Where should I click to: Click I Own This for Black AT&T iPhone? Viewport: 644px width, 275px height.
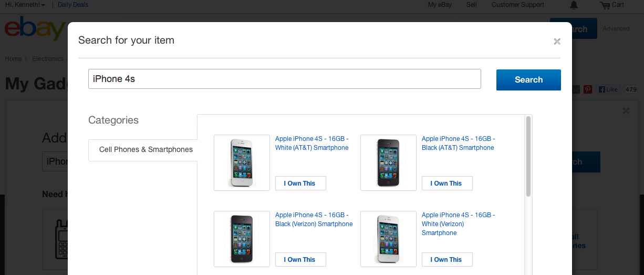[447, 184]
